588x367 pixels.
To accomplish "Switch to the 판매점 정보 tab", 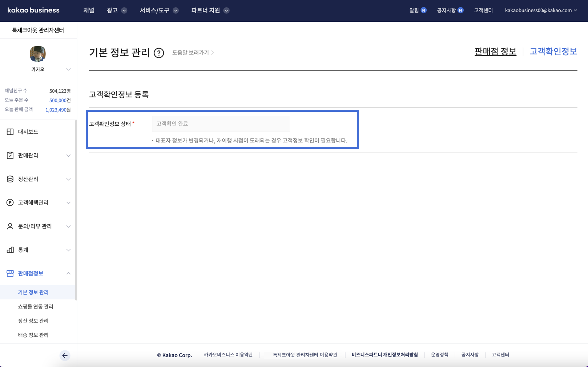I will pyautogui.click(x=495, y=52).
